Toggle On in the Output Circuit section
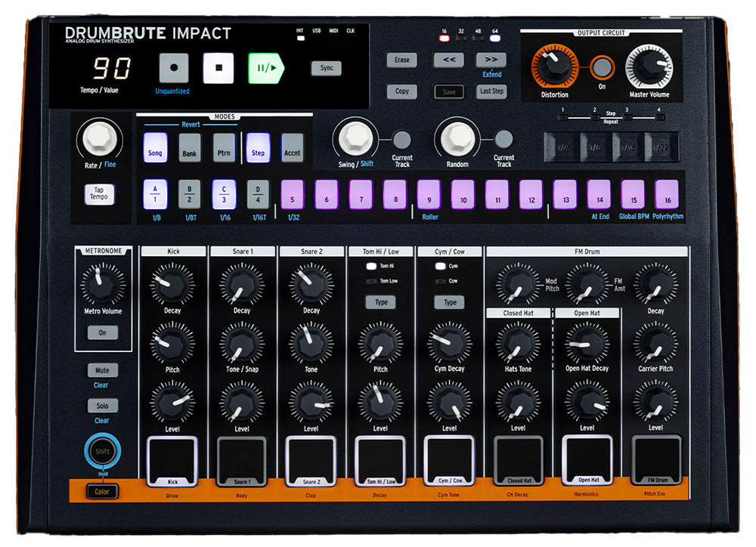The width and height of the screenshot is (756, 547). point(603,68)
